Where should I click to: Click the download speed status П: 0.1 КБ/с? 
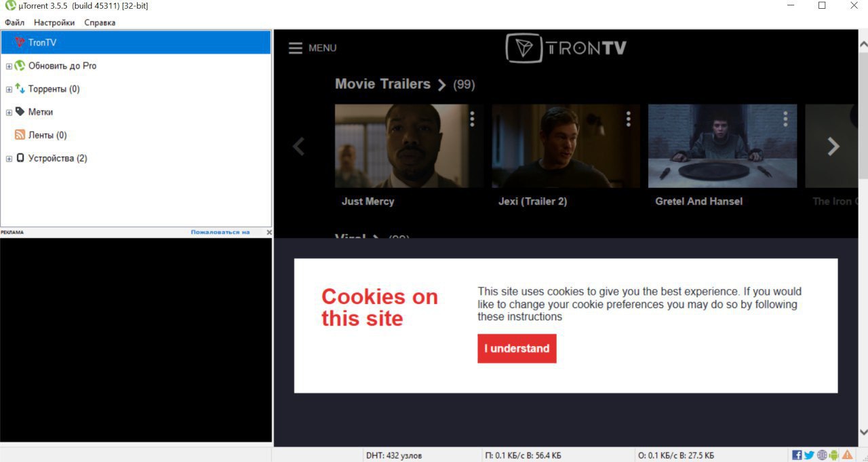[x=523, y=455]
